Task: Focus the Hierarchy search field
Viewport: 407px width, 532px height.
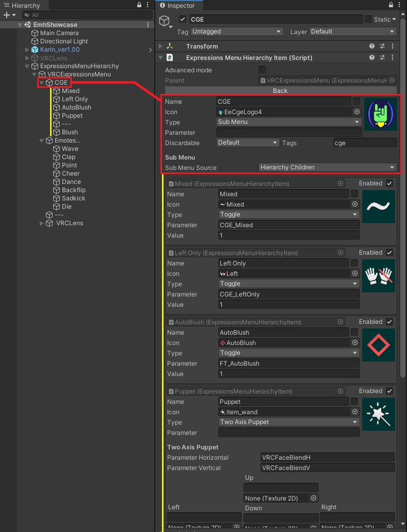Action: (88, 15)
